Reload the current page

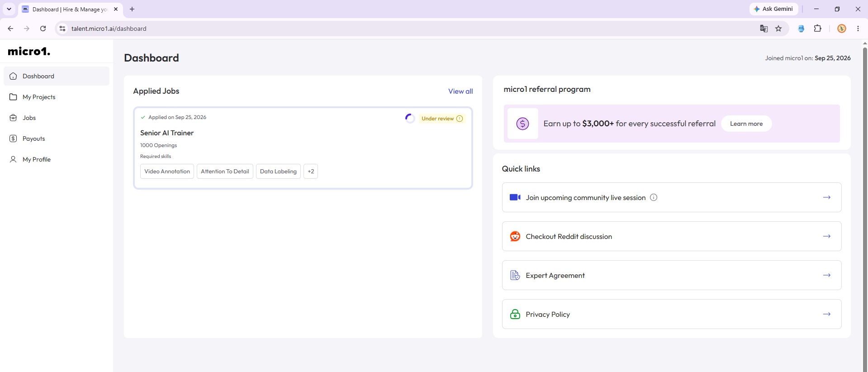(x=43, y=29)
